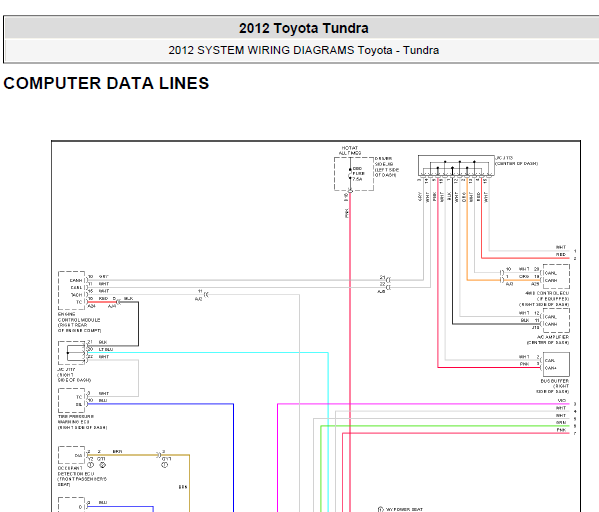
Task: Click the 'Tire Pressure Warning ECU' label
Action: [x=82, y=422]
